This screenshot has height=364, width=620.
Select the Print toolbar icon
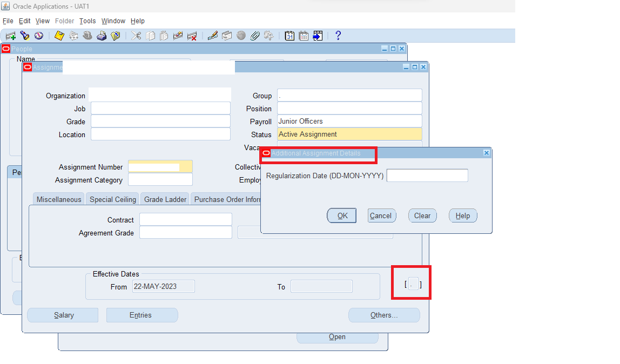[102, 36]
